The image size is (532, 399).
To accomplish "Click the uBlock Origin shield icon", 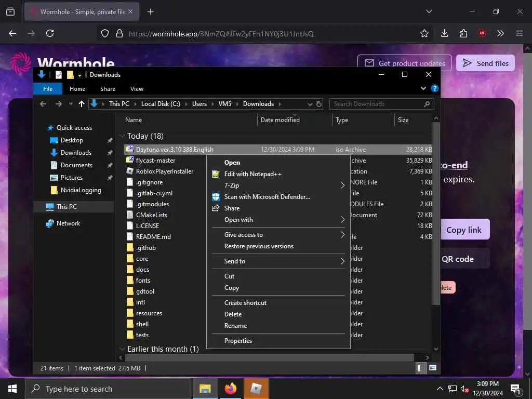I will [482, 33].
